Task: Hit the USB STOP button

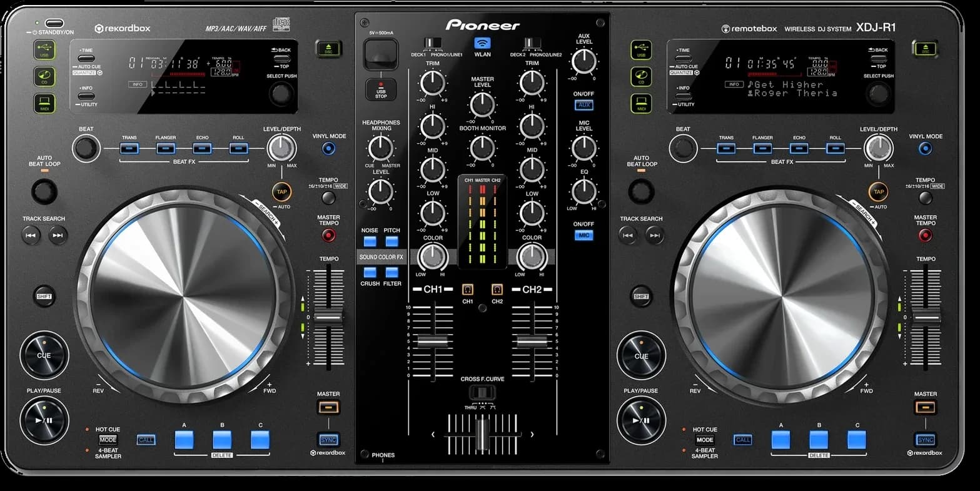Action: point(381,89)
